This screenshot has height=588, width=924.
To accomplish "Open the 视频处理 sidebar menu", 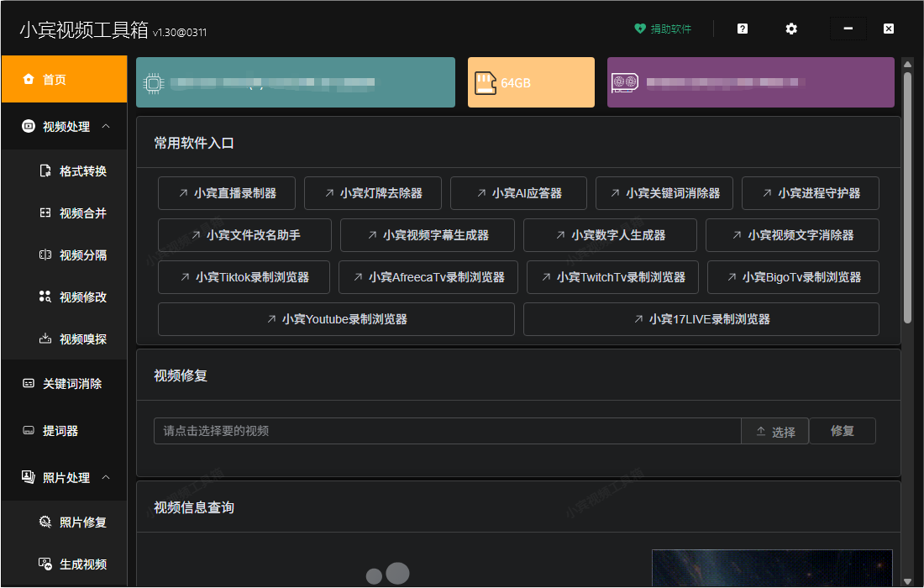I will [x=65, y=126].
